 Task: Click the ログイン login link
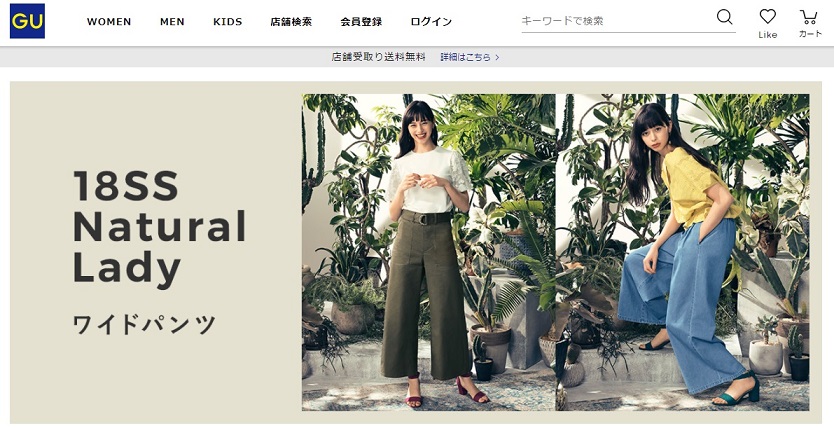click(x=431, y=22)
